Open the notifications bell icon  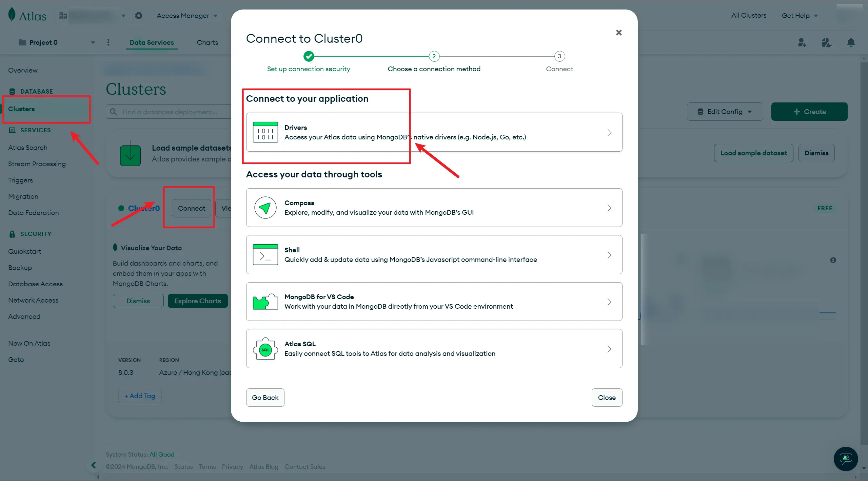point(851,42)
